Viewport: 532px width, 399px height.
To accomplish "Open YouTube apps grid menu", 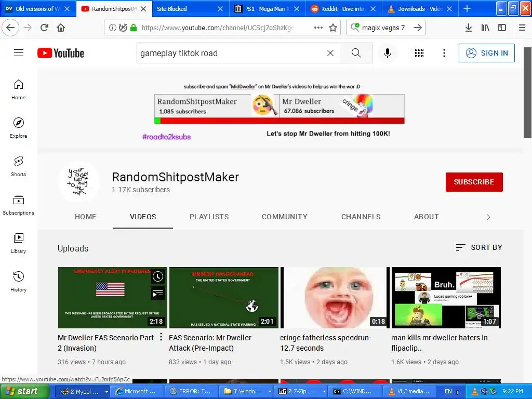I will pos(419,53).
